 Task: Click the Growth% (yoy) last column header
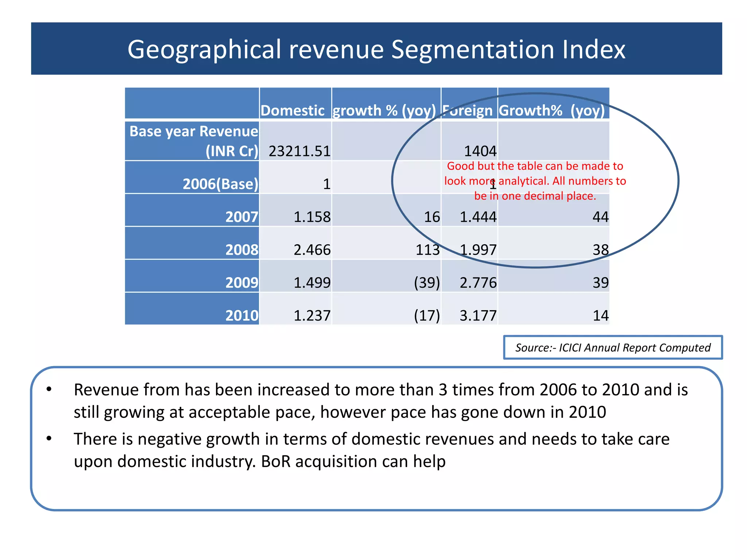click(551, 110)
